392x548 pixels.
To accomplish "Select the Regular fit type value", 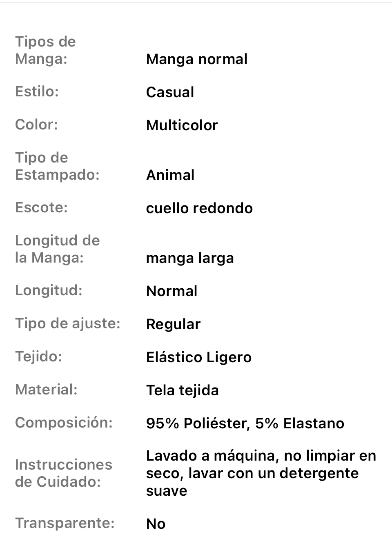I will click(x=173, y=324).
